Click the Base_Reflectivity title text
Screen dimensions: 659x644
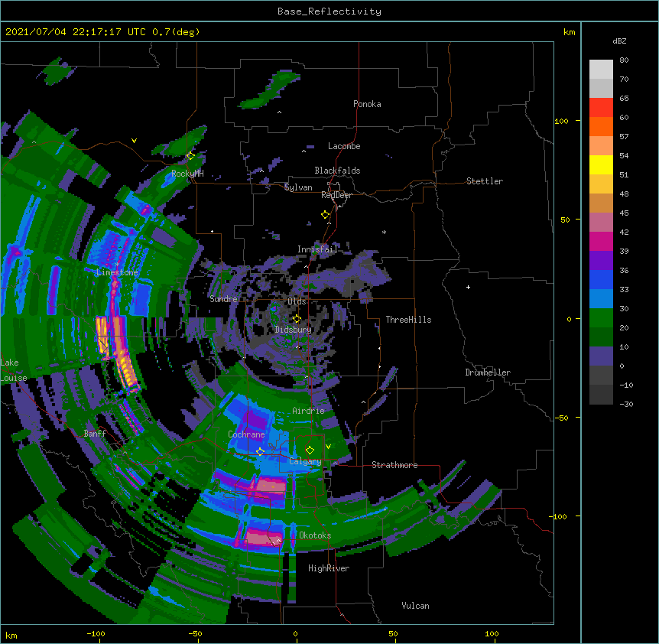point(329,11)
